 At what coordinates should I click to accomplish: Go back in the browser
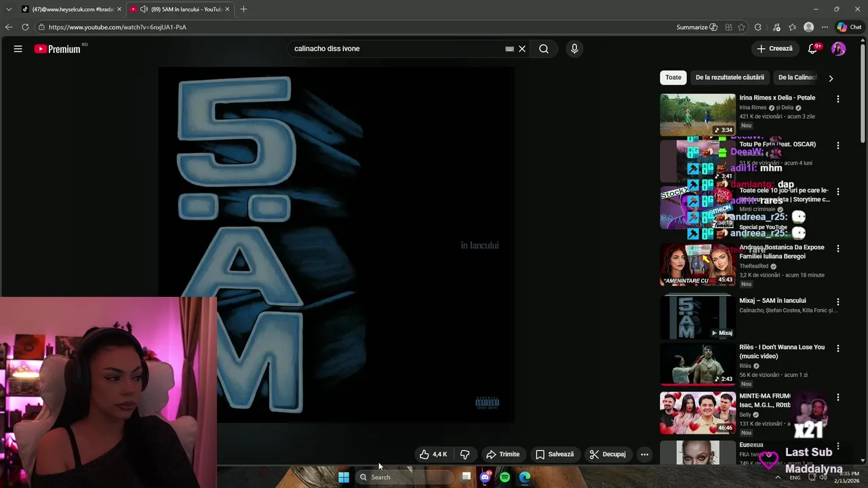tap(9, 27)
